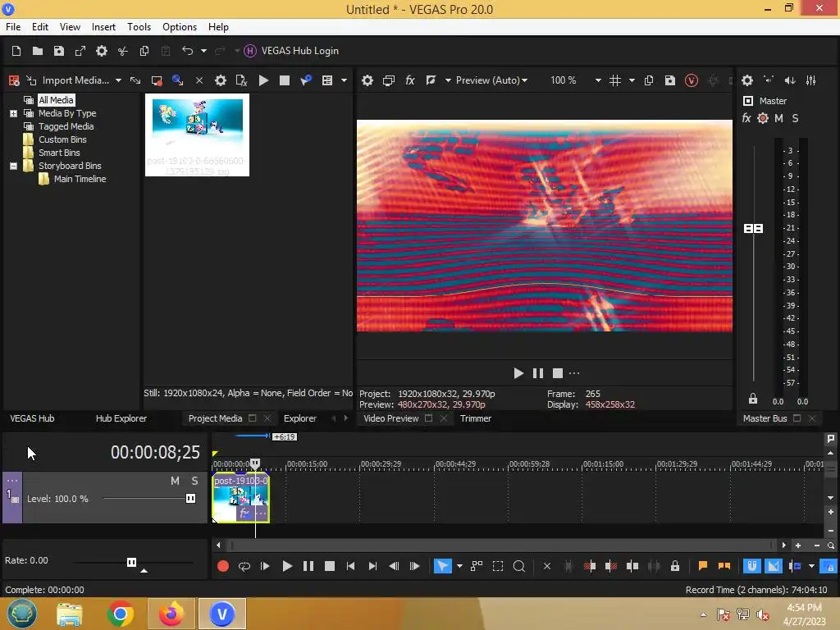Click the Cut scissors icon
This screenshot has height=630, width=840.
coord(123,51)
